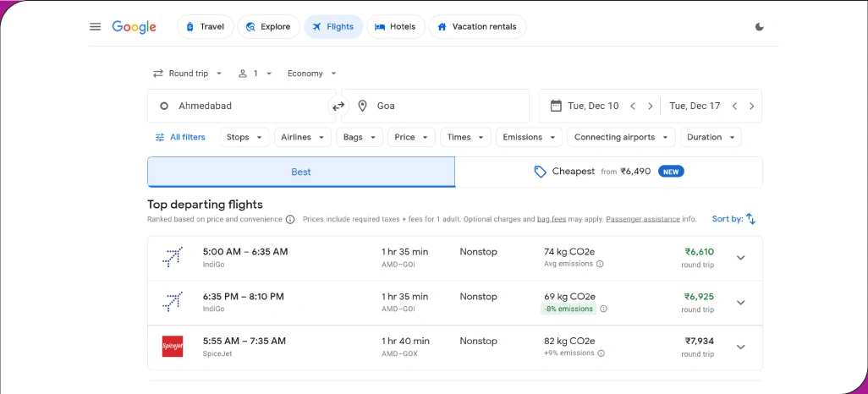The height and width of the screenshot is (394, 868).
Task: Open the Duration filter
Action: pos(711,137)
